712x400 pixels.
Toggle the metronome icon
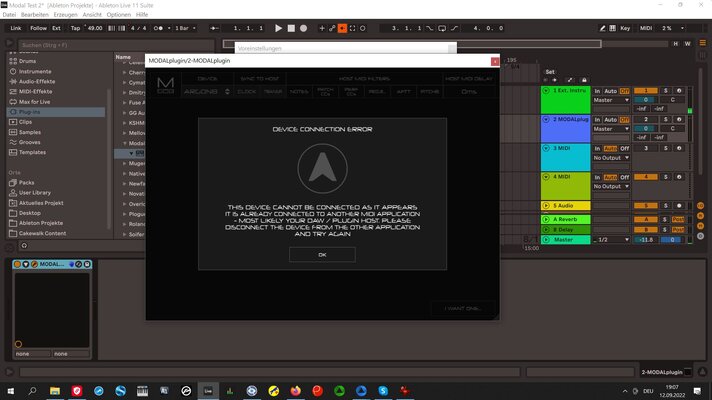158,28
